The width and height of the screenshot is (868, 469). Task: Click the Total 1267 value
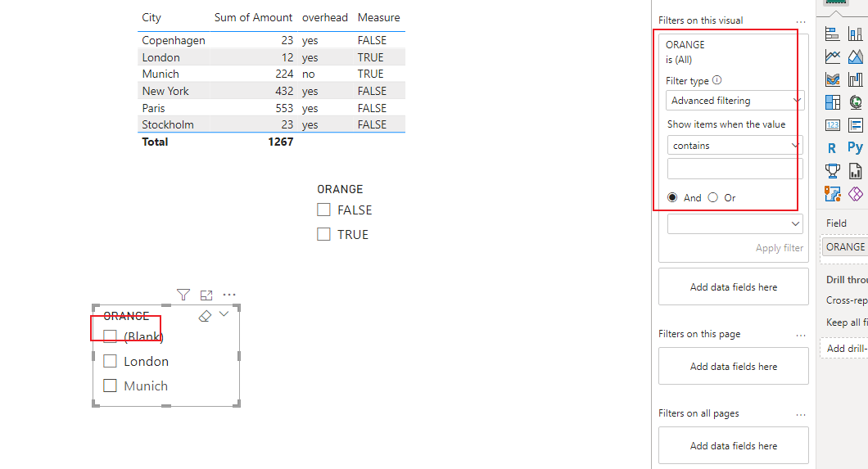pos(281,142)
